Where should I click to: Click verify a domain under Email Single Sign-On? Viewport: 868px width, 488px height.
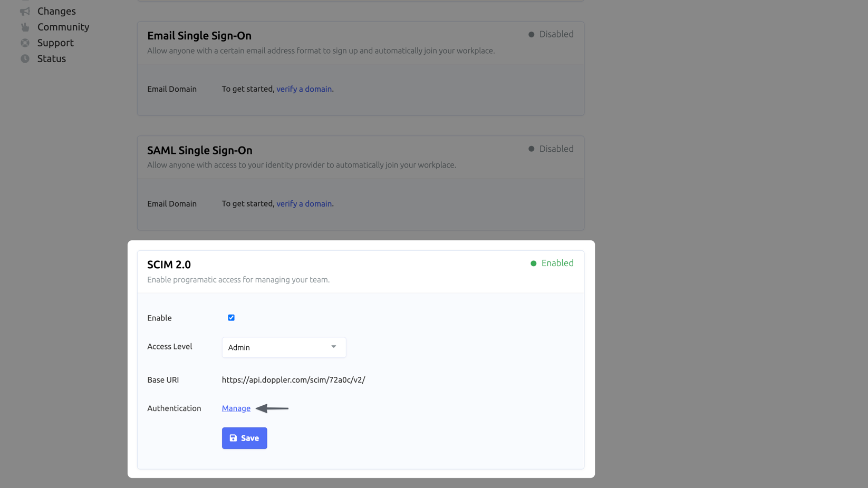304,89
